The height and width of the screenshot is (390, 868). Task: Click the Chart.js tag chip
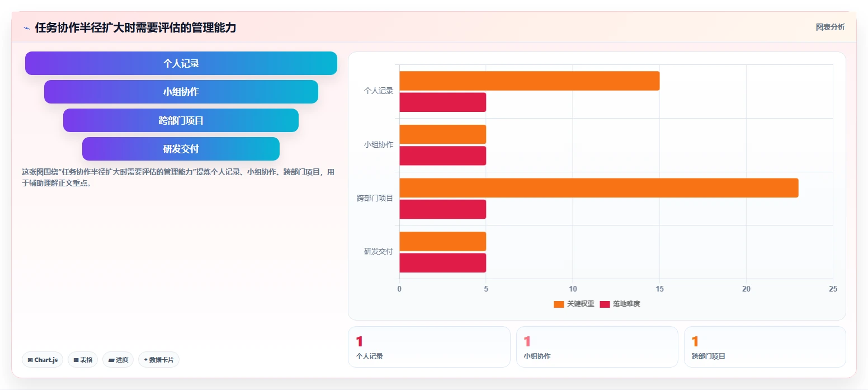[x=43, y=360]
